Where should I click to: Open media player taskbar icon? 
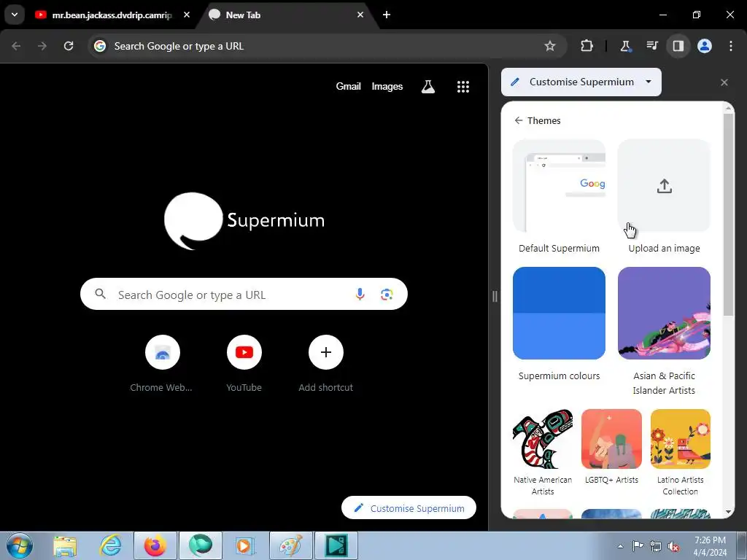[x=245, y=545]
